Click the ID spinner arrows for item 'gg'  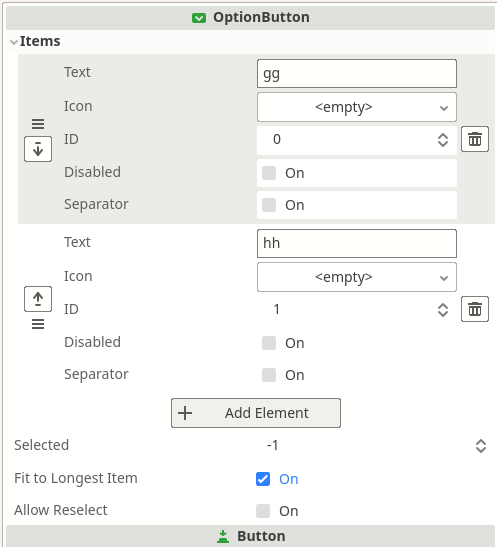click(x=443, y=140)
